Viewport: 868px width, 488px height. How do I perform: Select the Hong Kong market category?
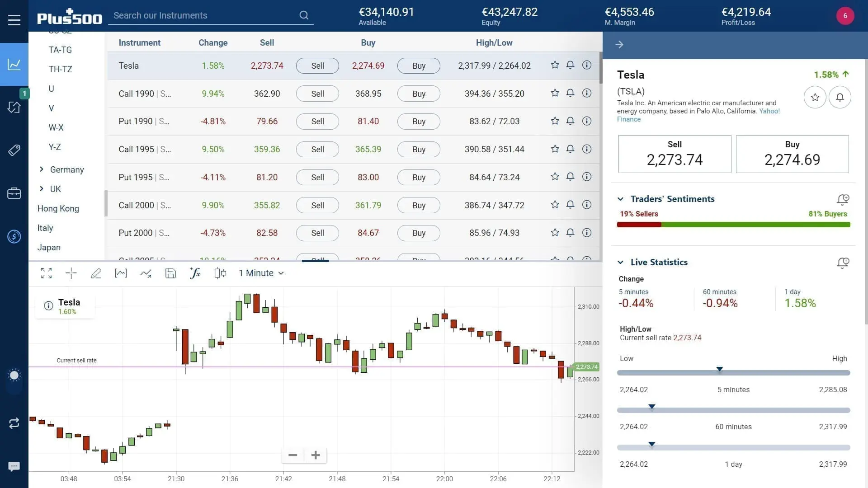point(58,208)
